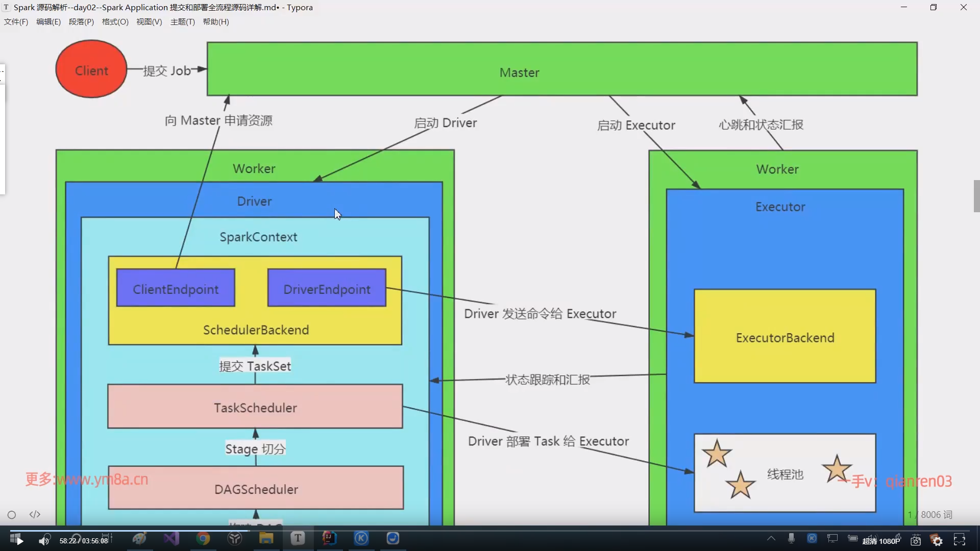Open the 超清 1080P quality selector
This screenshot has height=551, width=980.
click(881, 541)
